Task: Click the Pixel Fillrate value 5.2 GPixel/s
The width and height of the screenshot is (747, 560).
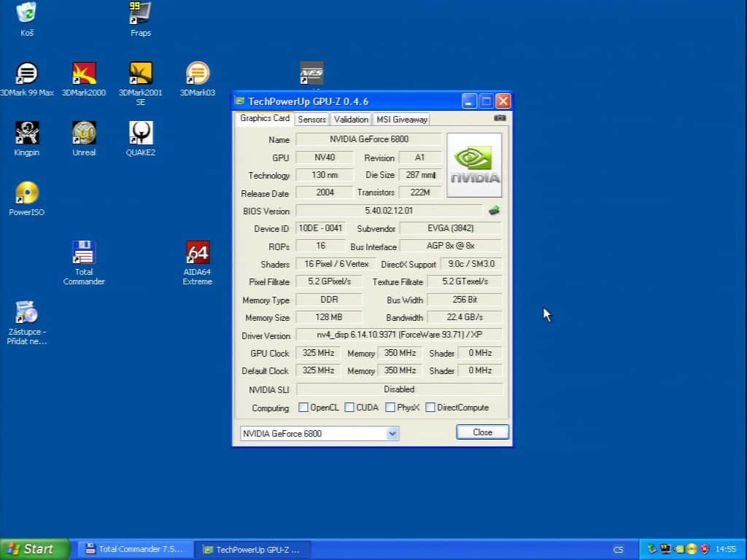Action: tap(329, 281)
